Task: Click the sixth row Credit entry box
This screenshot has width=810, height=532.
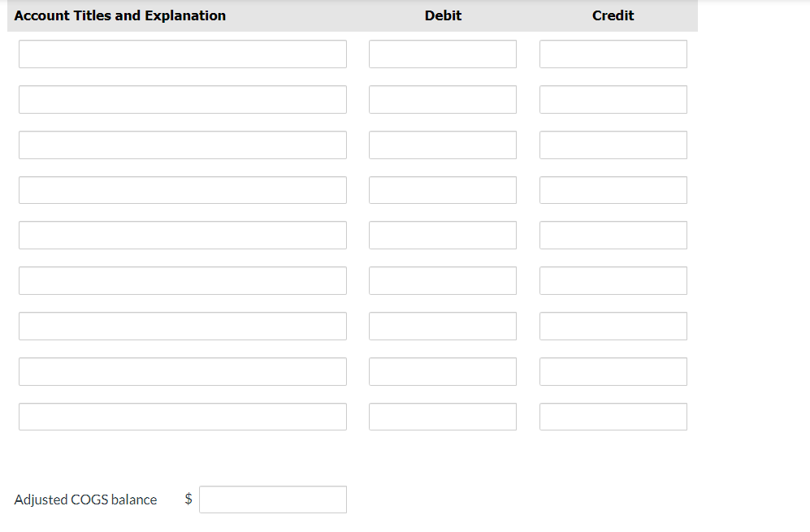Action: click(x=613, y=280)
